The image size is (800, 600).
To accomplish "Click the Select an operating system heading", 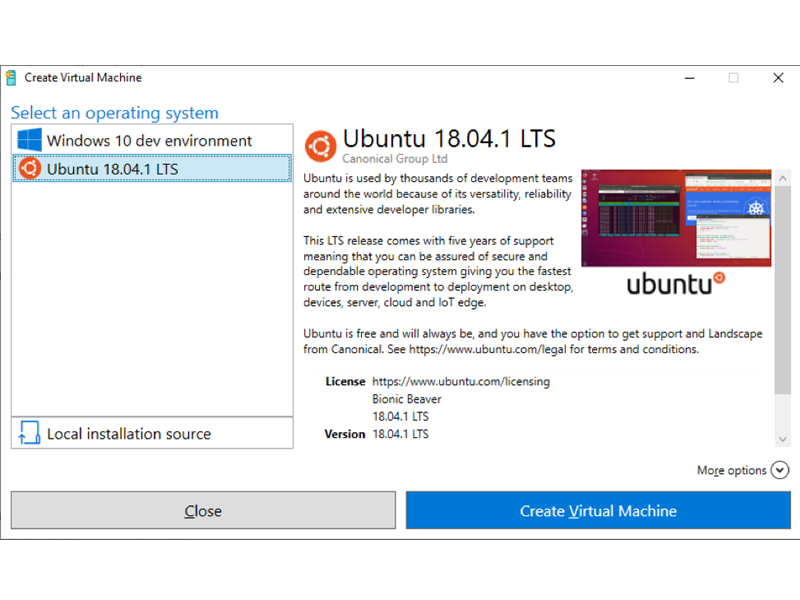I will (x=115, y=113).
